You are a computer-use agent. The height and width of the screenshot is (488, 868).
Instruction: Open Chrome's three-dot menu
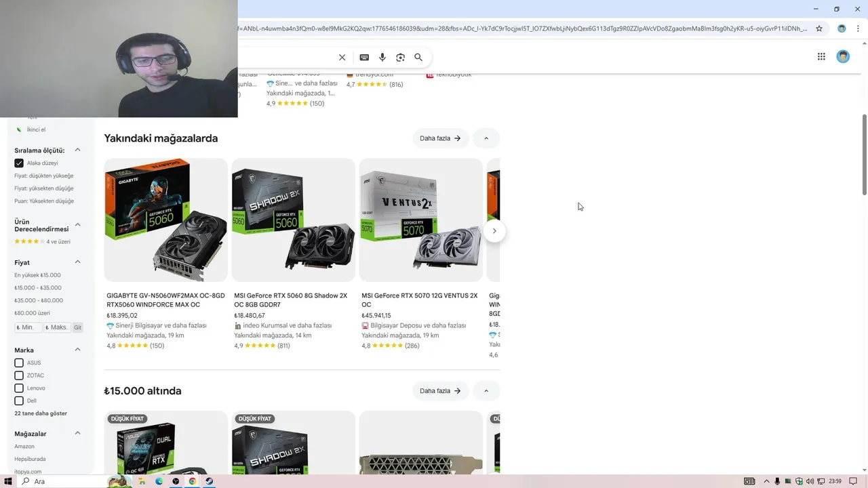858,28
